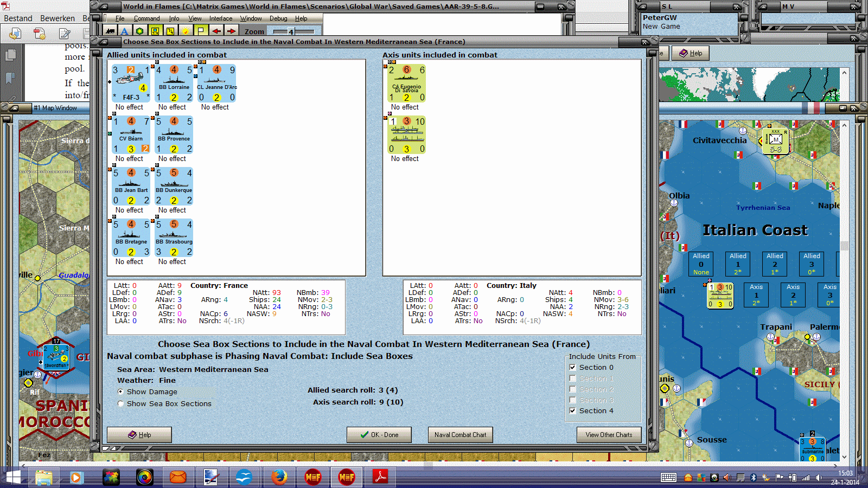Click the Axis section 1 sea box
The height and width of the screenshot is (488, 868).
point(756,295)
